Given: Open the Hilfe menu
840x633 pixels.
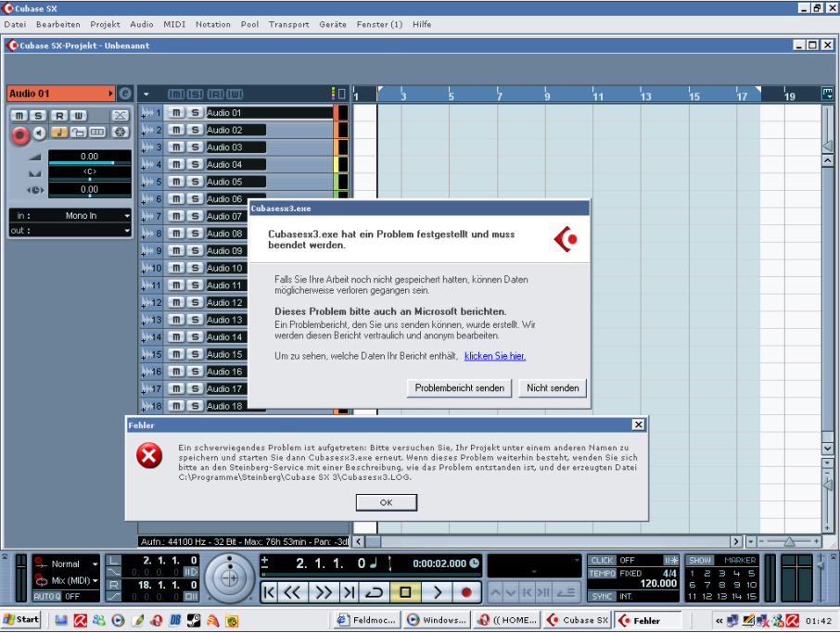Looking at the screenshot, I should point(422,24).
